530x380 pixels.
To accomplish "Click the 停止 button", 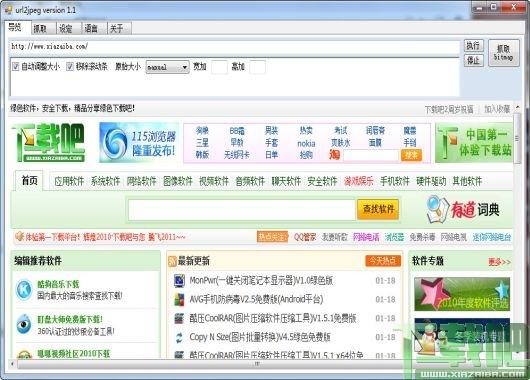I will click(x=473, y=61).
